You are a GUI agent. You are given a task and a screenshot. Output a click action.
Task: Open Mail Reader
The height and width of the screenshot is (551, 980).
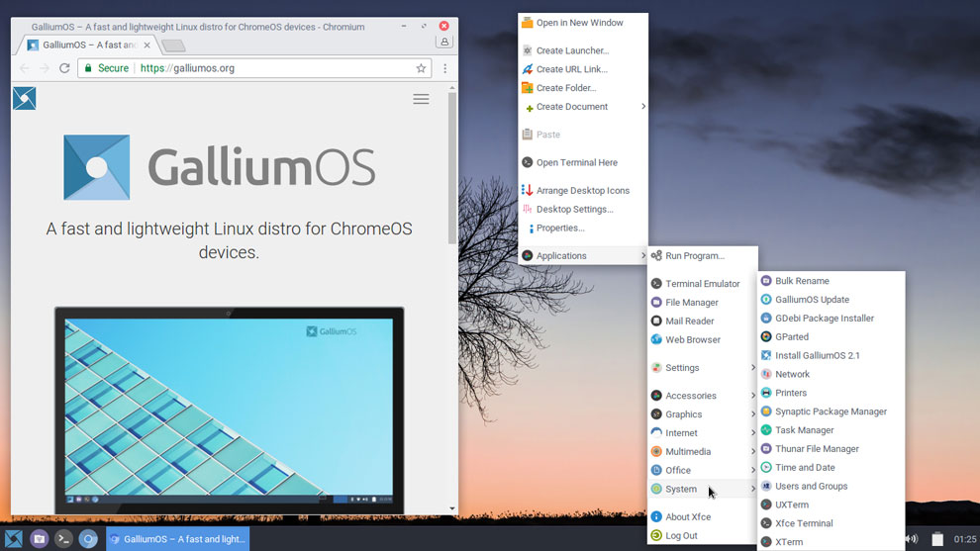[703, 321]
